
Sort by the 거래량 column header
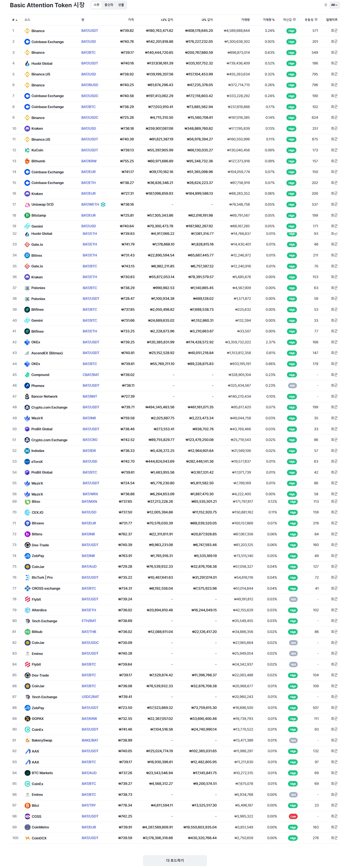click(x=245, y=20)
